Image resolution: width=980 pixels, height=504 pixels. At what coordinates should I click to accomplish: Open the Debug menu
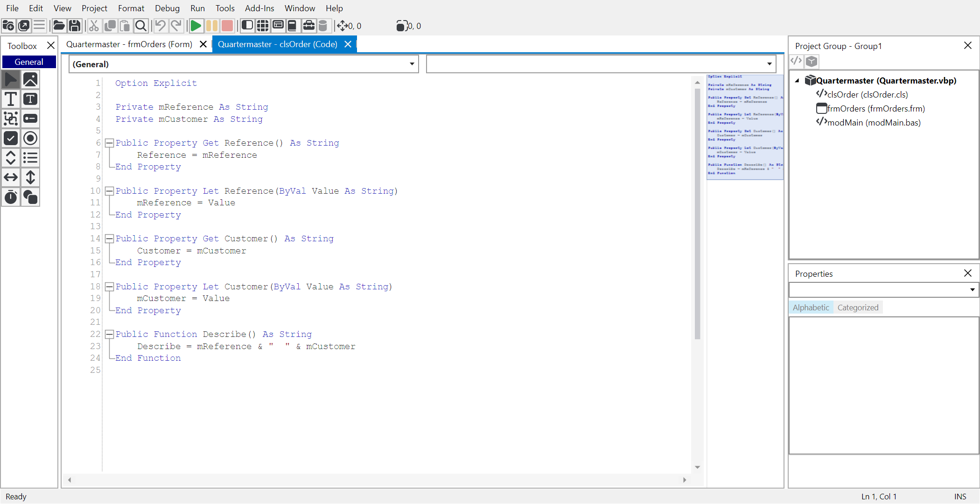pyautogui.click(x=167, y=8)
